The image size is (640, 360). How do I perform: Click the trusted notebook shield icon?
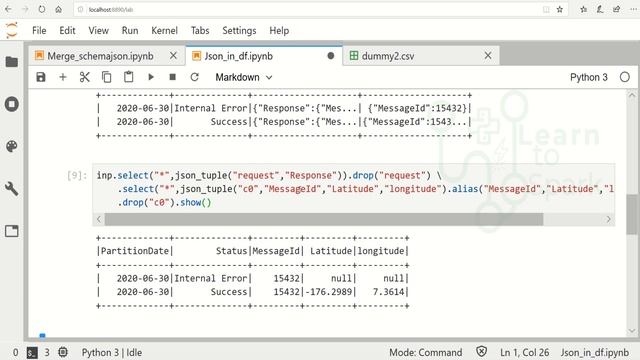tap(482, 352)
